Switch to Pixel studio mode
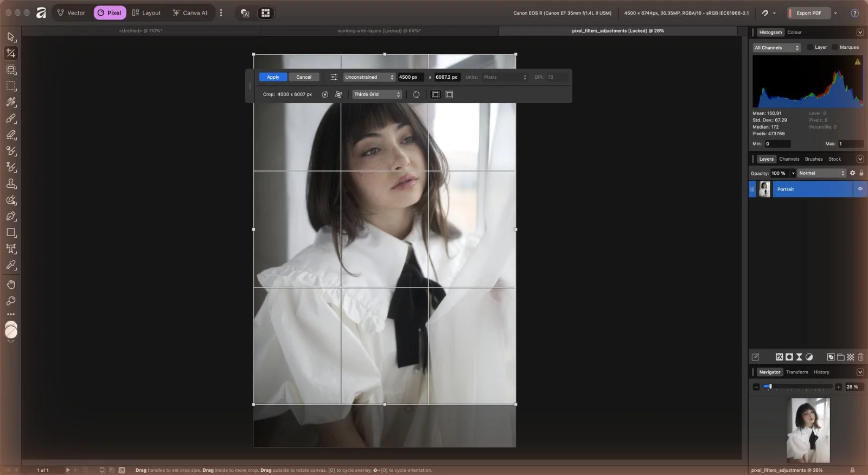The width and height of the screenshot is (868, 475). click(110, 13)
